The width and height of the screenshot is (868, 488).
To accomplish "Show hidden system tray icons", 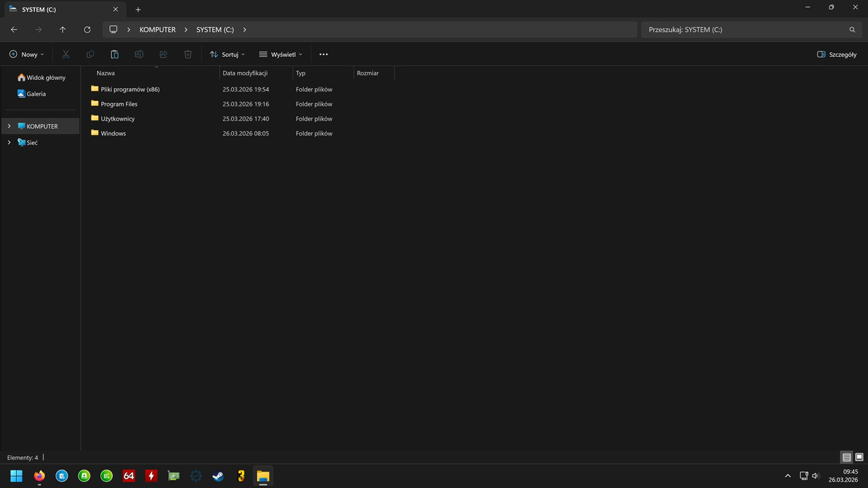I will pyautogui.click(x=787, y=476).
